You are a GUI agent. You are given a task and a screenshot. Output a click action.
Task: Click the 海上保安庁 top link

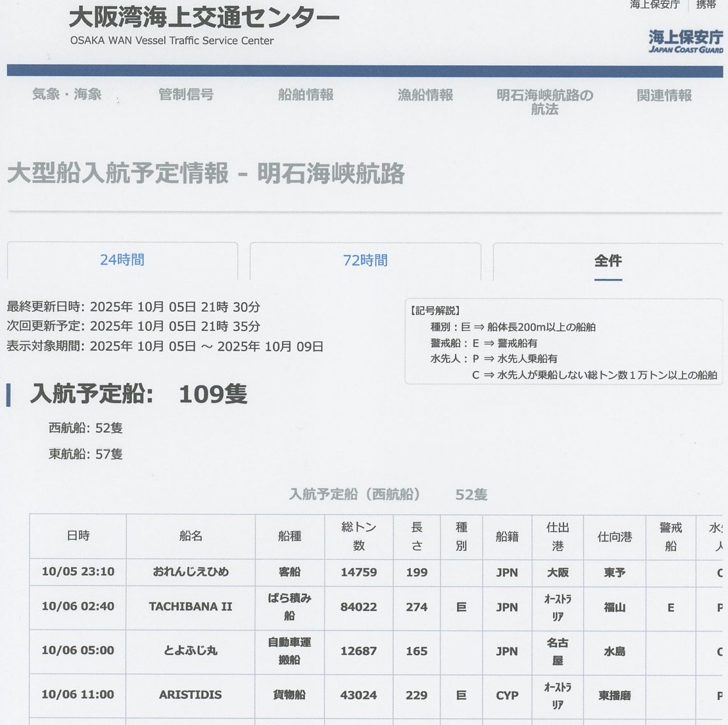coord(654,5)
